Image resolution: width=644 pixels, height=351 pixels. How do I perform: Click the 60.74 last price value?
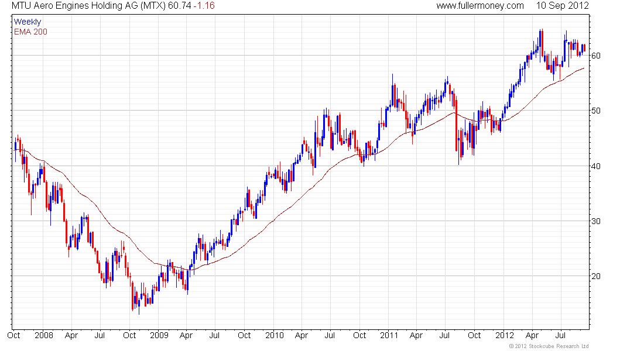[x=180, y=6]
